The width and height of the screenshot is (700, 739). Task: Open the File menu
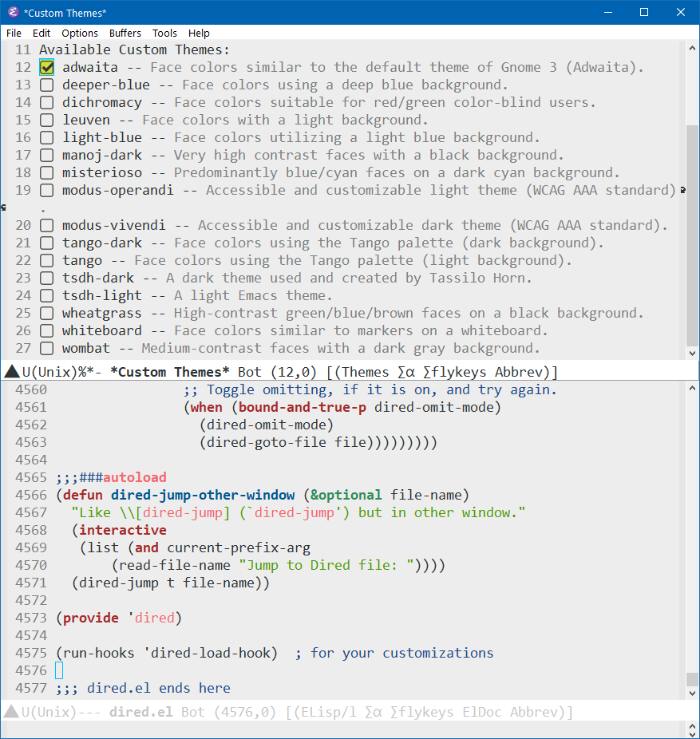tap(14, 33)
